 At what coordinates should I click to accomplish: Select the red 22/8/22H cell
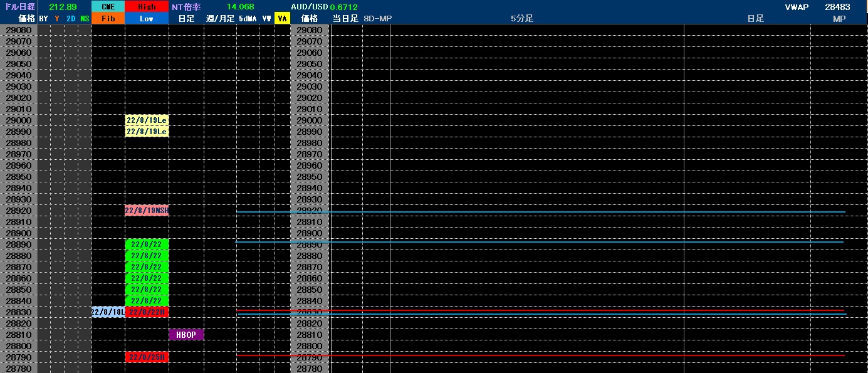(147, 312)
